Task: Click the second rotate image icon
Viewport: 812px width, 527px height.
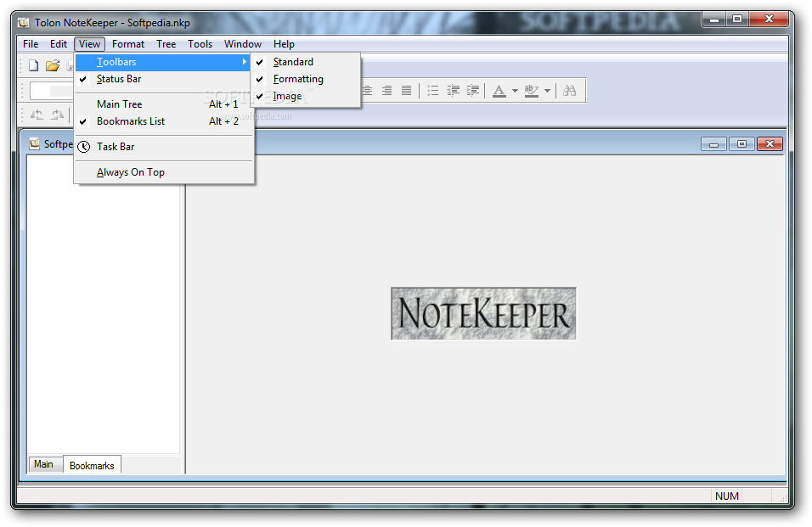Action: (x=57, y=115)
